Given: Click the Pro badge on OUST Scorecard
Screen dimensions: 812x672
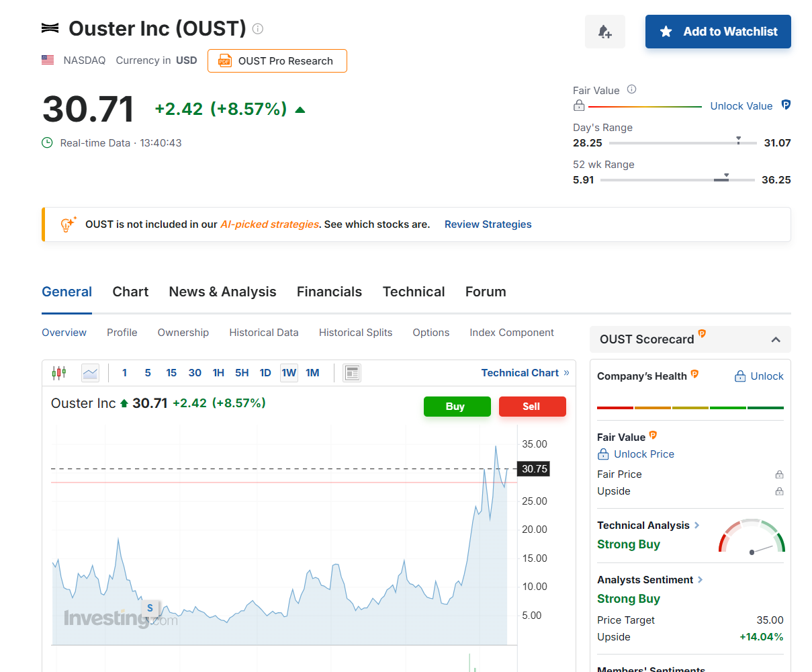Looking at the screenshot, I should 702,333.
